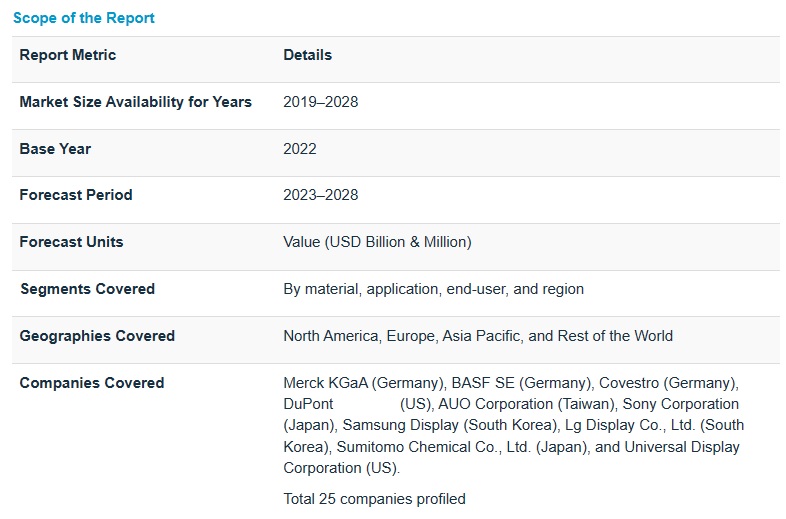The image size is (786, 519).
Task: Click the "By material, application, end-user, and region" text
Action: tap(433, 289)
